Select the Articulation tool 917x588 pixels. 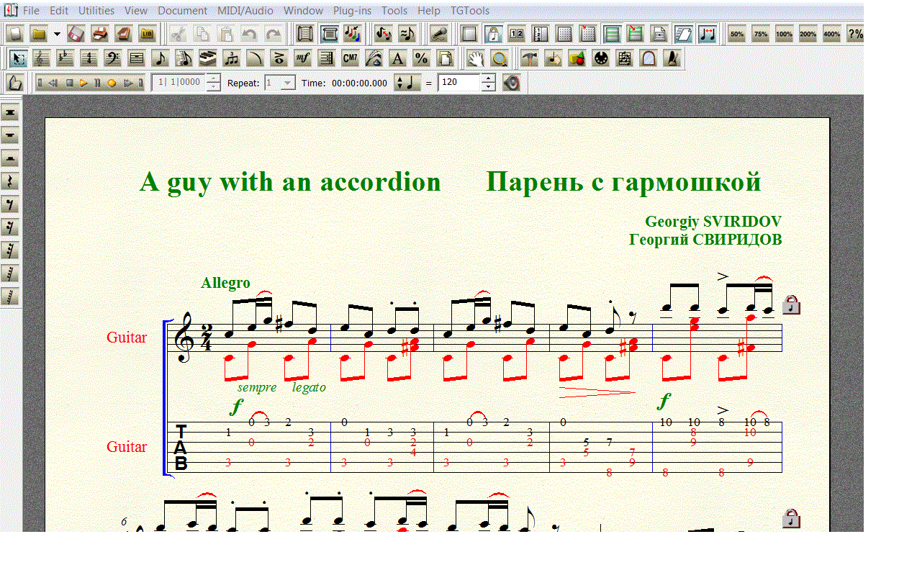pyautogui.click(x=279, y=58)
